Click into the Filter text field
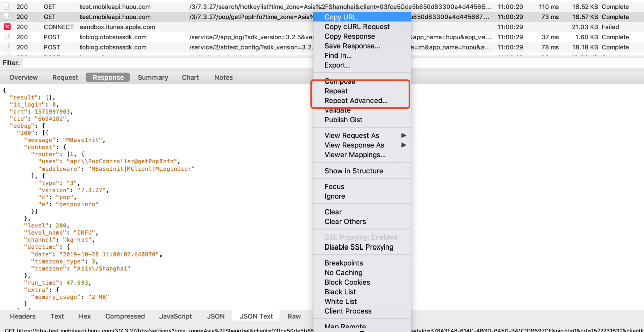The width and height of the screenshot is (644, 332). click(166, 63)
